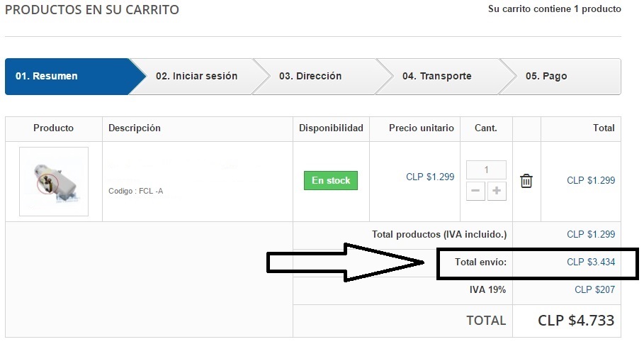
Task: Decrease quantity with minus button
Action: (476, 191)
